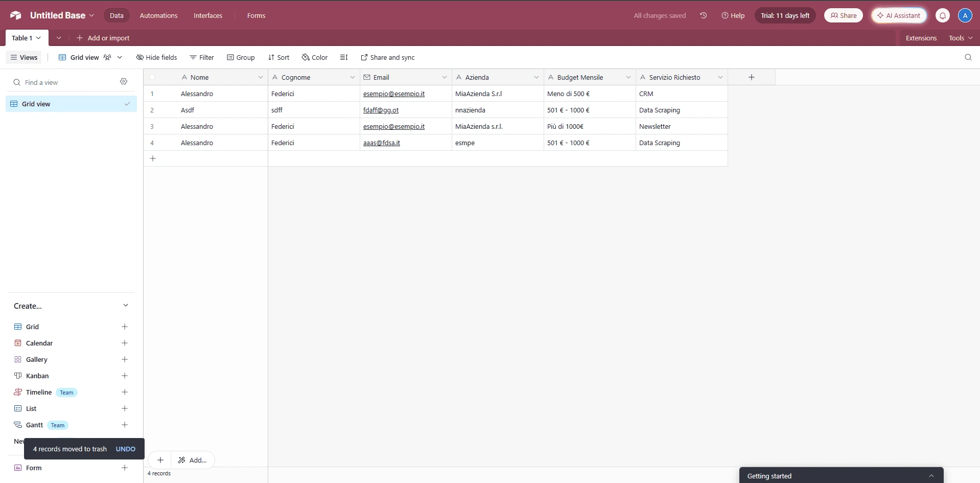Open base history clock icon
This screenshot has height=483, width=980.
[704, 15]
